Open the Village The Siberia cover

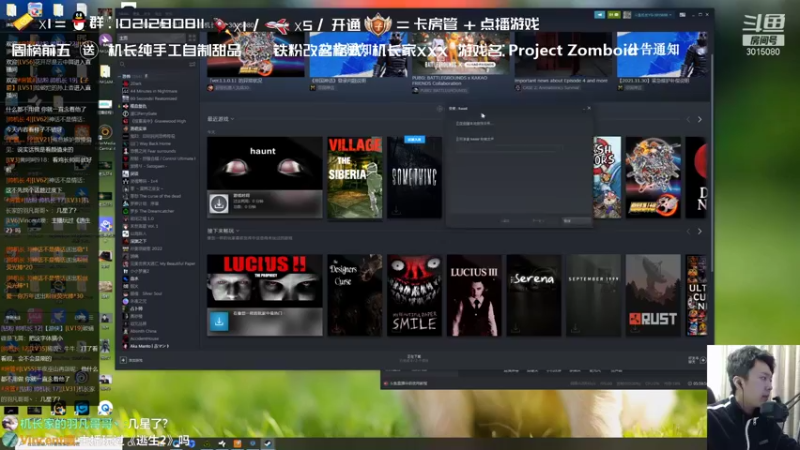(x=355, y=177)
